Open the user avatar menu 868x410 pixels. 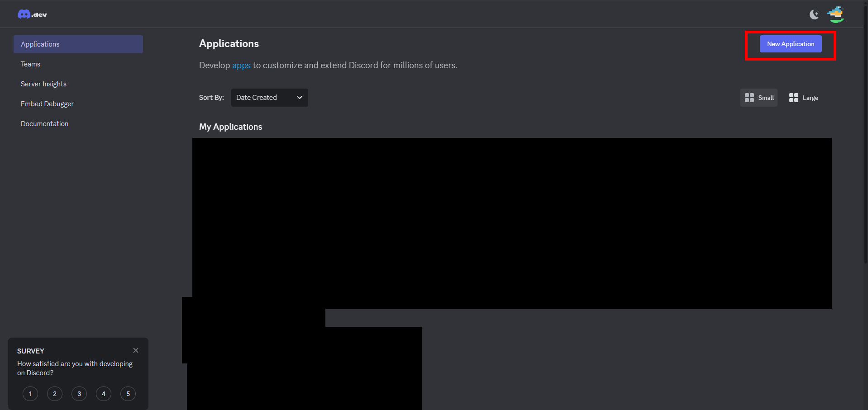click(836, 14)
